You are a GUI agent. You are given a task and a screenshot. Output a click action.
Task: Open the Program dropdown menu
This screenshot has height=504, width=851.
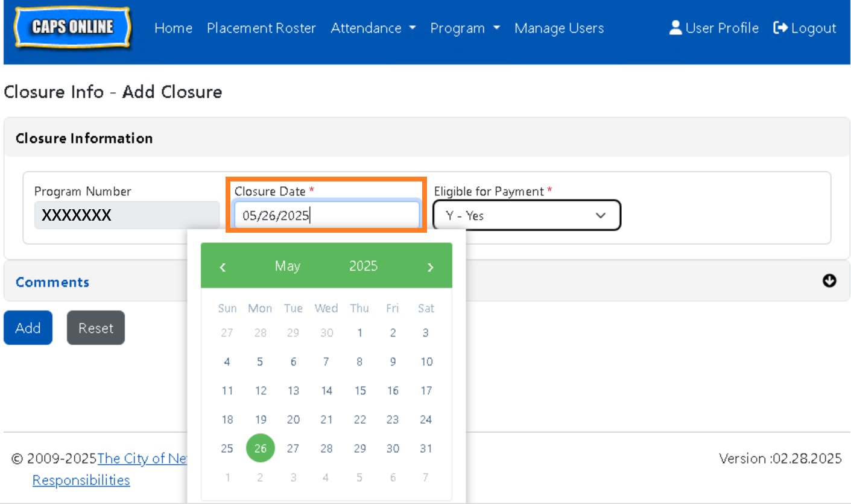point(464,28)
